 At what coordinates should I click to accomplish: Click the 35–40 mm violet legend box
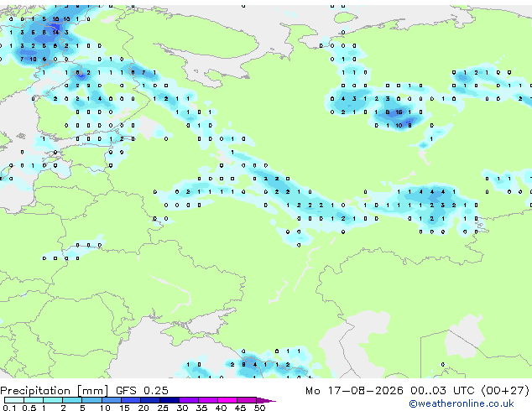point(207,400)
